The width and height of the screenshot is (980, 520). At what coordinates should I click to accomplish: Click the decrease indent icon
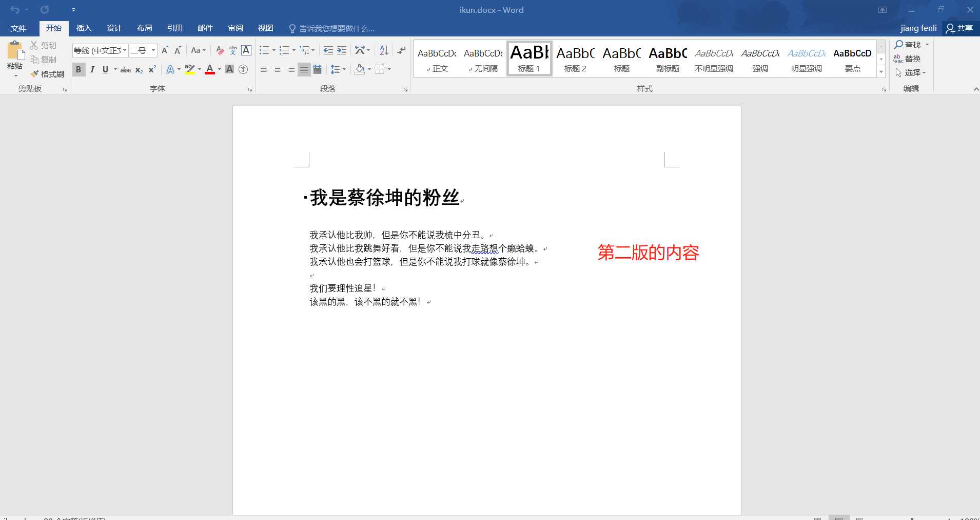pyautogui.click(x=328, y=50)
